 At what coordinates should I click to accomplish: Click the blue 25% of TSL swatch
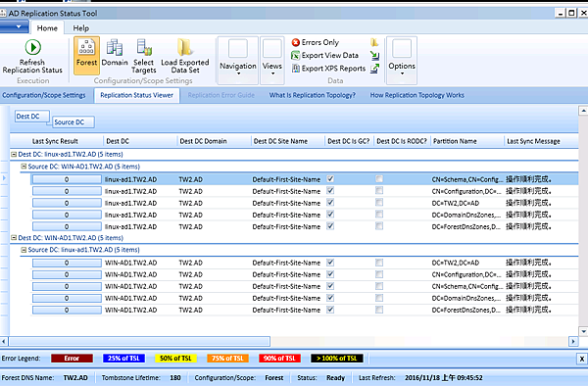pyautogui.click(x=123, y=359)
